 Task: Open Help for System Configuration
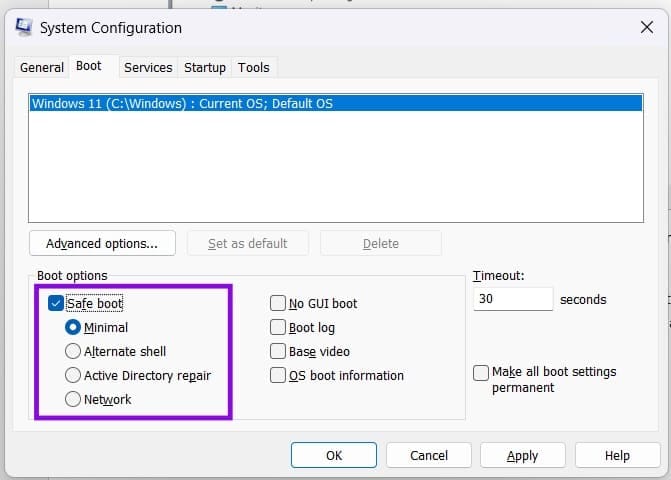pos(618,455)
